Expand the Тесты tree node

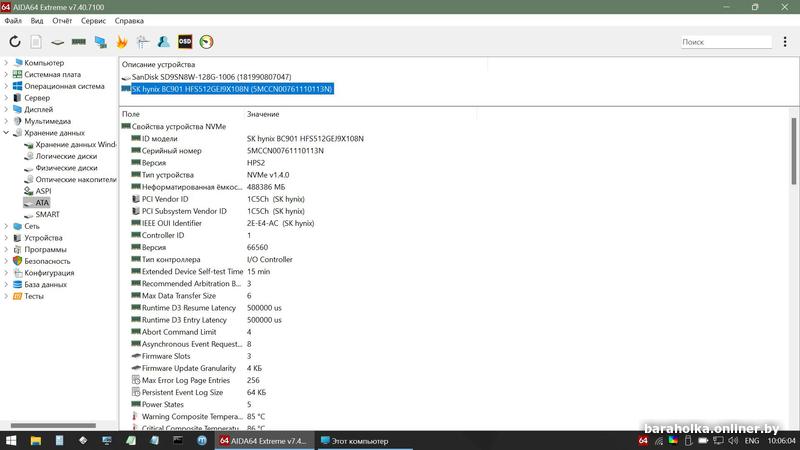(6, 296)
